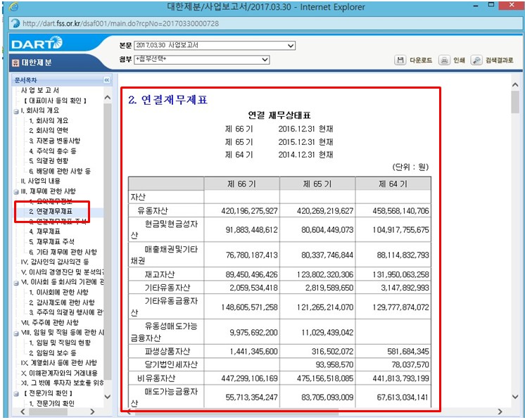Collapse the document index panel arrow
This screenshot has width=525, height=420.
[x=107, y=80]
